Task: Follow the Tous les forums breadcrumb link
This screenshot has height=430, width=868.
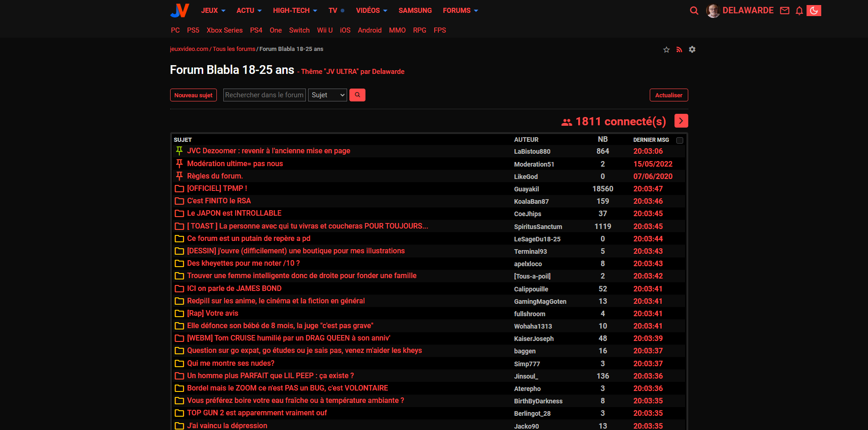Action: [234, 49]
